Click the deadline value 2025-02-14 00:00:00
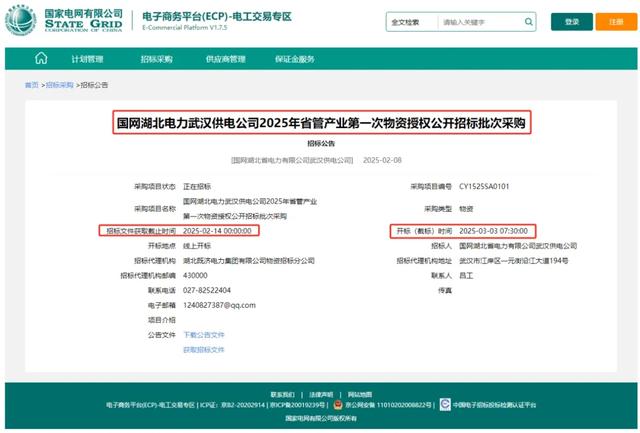Image resolution: width=640 pixels, height=433 pixels. click(x=217, y=231)
